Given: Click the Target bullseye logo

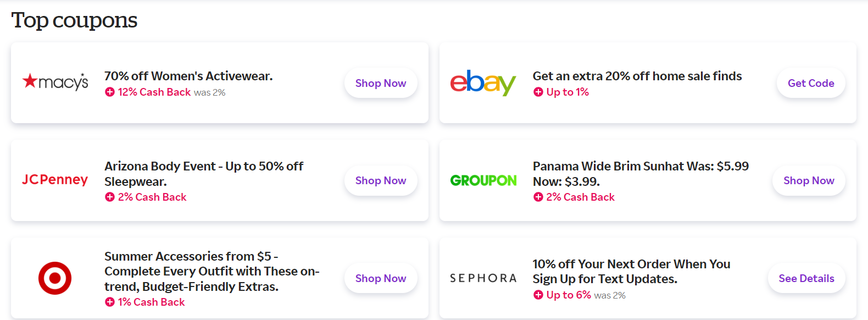Looking at the screenshot, I should coord(55,278).
